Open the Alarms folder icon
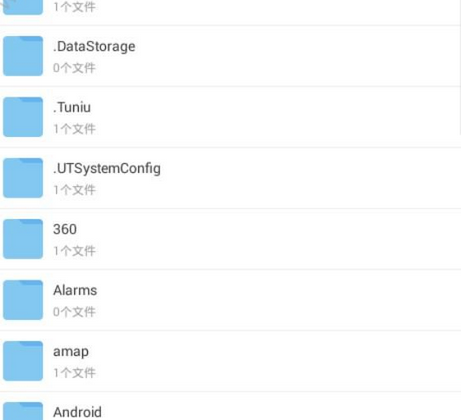The image size is (461, 420). pos(23,300)
